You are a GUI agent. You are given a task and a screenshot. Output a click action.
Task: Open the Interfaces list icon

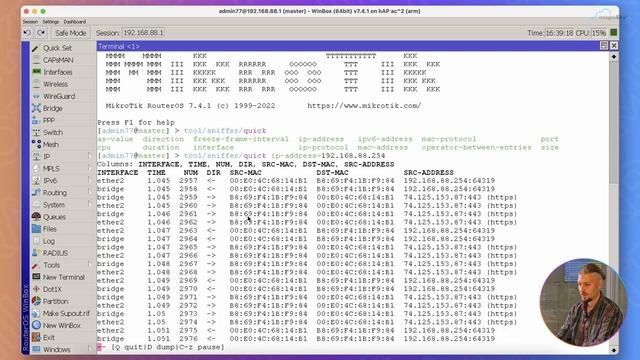point(36,72)
